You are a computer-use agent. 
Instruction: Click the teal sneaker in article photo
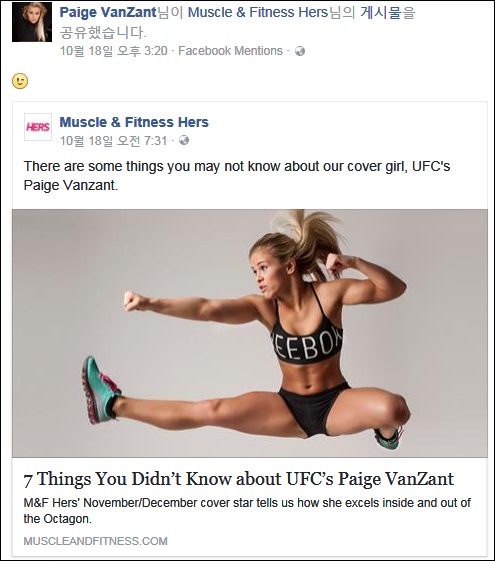pos(101,390)
